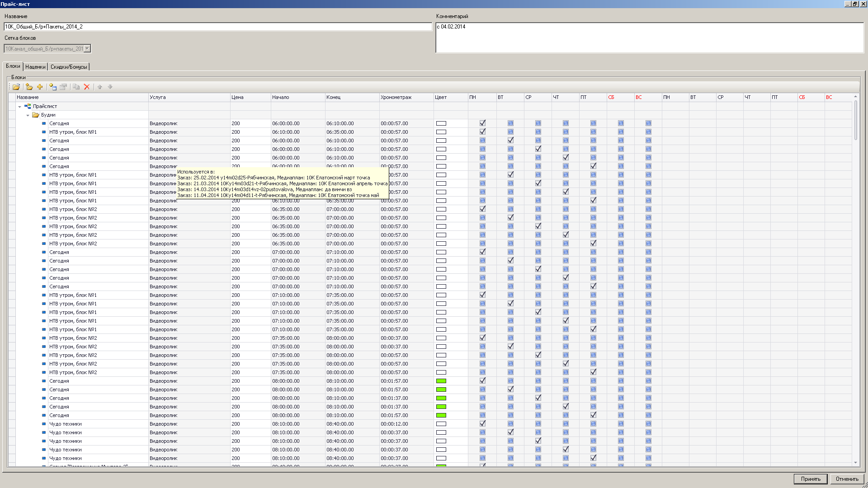
Task: Click the Блоки group box label
Action: 18,77
